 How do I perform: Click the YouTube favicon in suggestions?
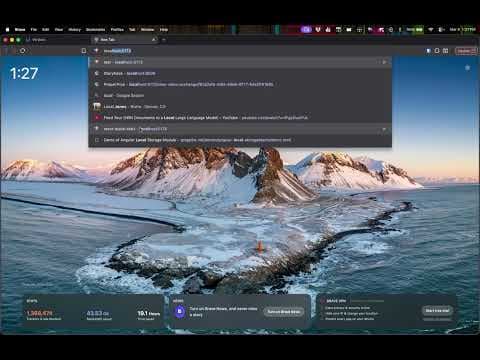pyautogui.click(x=97, y=118)
